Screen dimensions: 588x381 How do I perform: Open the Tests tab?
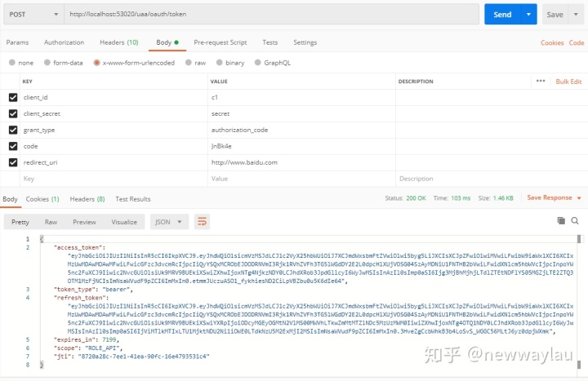click(270, 42)
